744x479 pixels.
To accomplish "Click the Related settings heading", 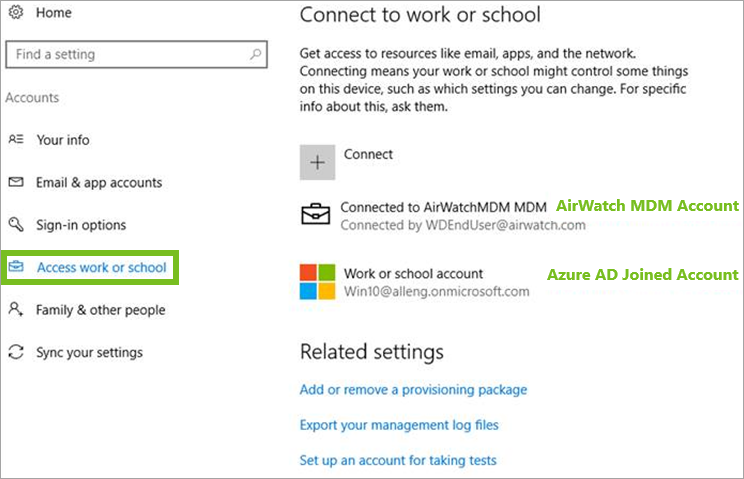I will (x=372, y=352).
